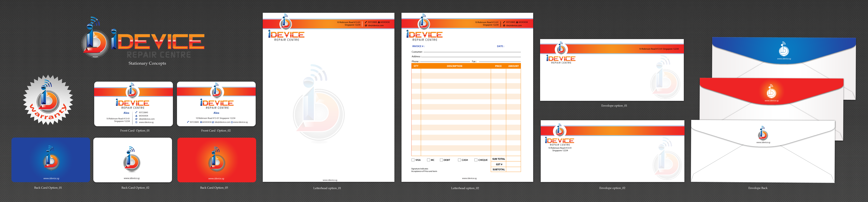Click fax icon on Front Card Option_01
868x202 pixels.
[x=136, y=116]
